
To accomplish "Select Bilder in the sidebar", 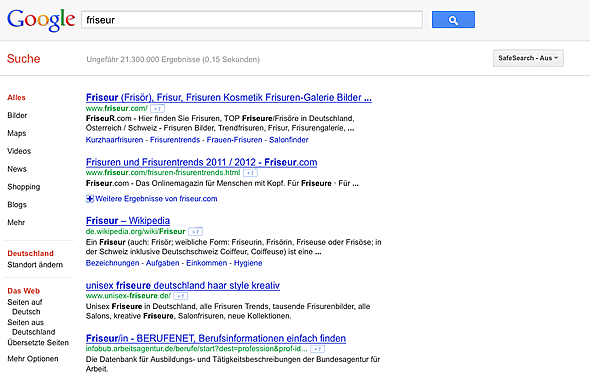I will 17,115.
